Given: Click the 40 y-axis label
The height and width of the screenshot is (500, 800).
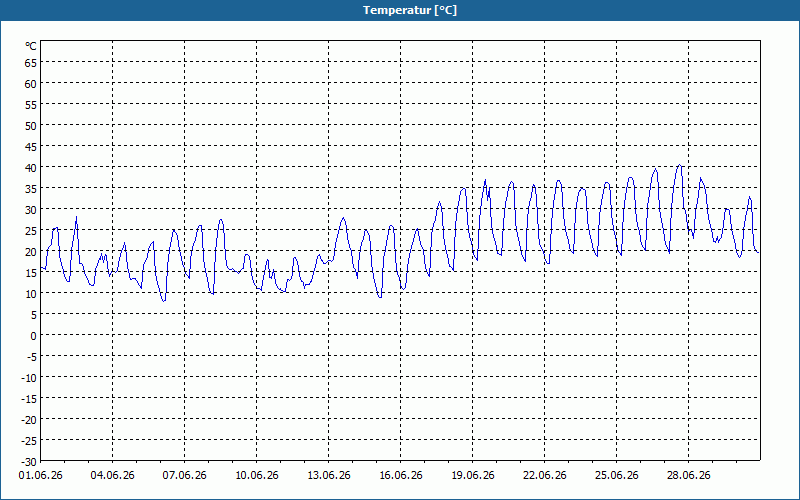Looking at the screenshot, I should click(x=31, y=168).
